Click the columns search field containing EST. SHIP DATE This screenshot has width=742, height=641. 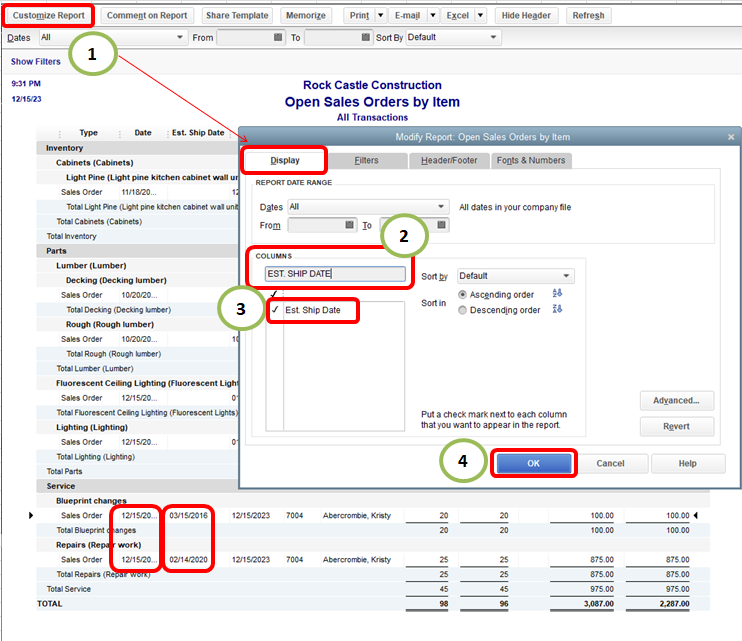pyautogui.click(x=335, y=274)
